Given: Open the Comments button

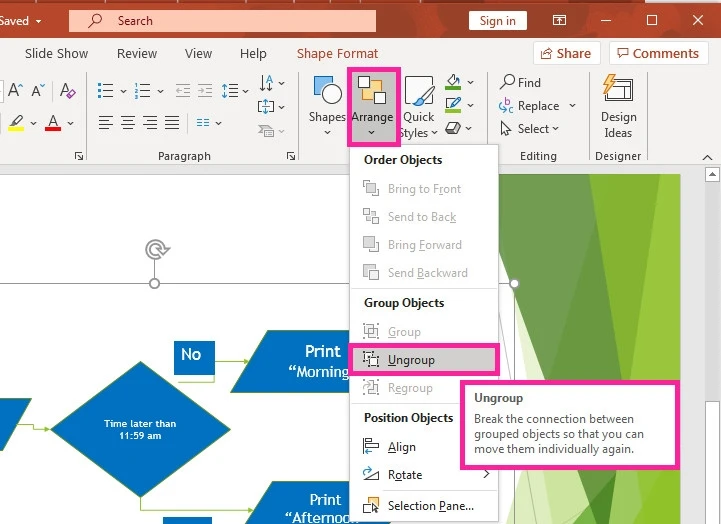Looking at the screenshot, I should 658,53.
